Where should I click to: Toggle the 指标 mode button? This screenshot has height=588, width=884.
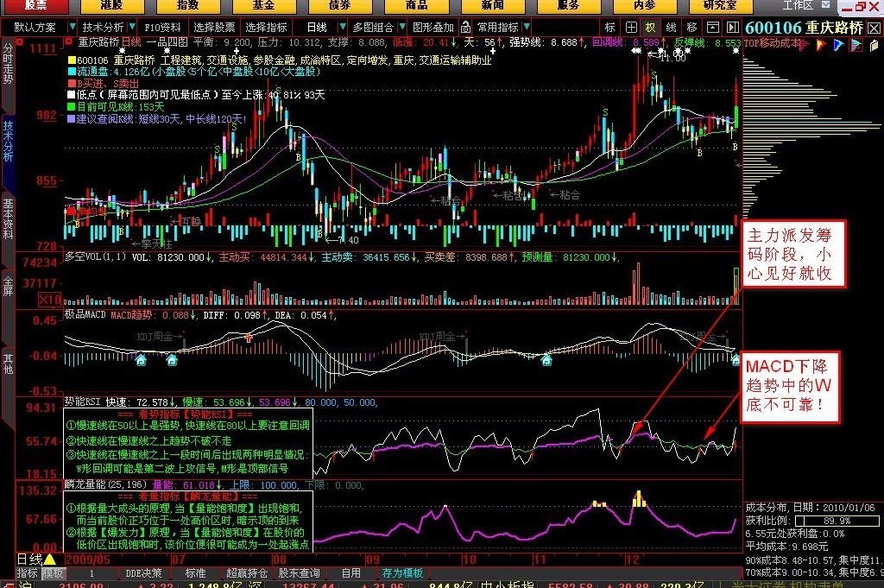[x=28, y=573]
